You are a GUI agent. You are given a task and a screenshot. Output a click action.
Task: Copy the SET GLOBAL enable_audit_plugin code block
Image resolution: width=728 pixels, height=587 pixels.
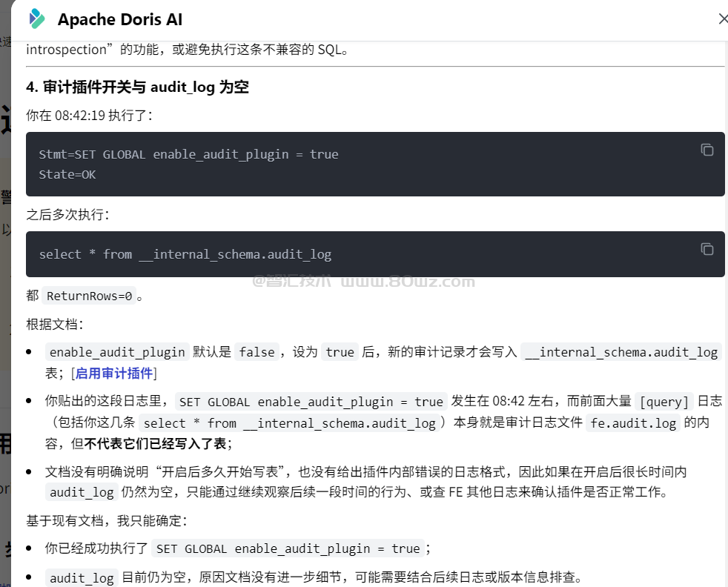(707, 150)
